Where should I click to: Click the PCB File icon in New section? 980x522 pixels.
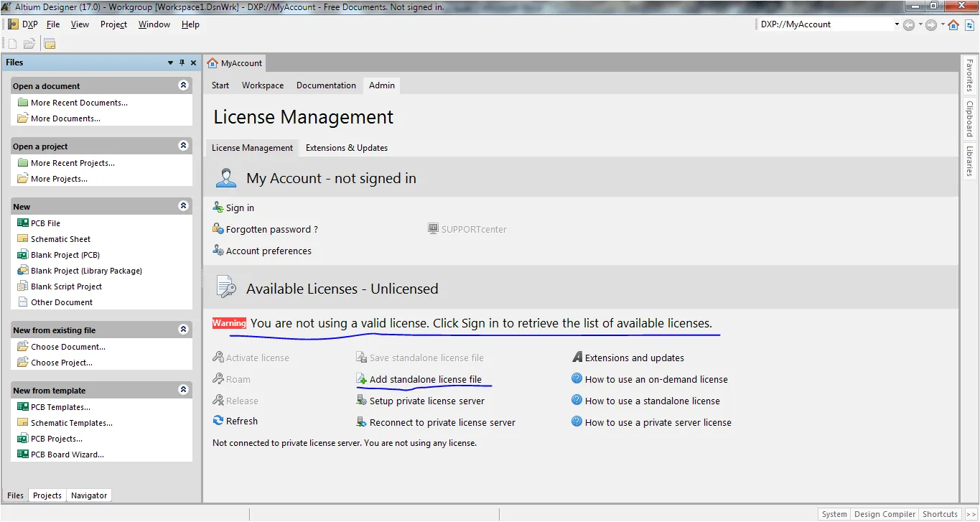click(23, 223)
